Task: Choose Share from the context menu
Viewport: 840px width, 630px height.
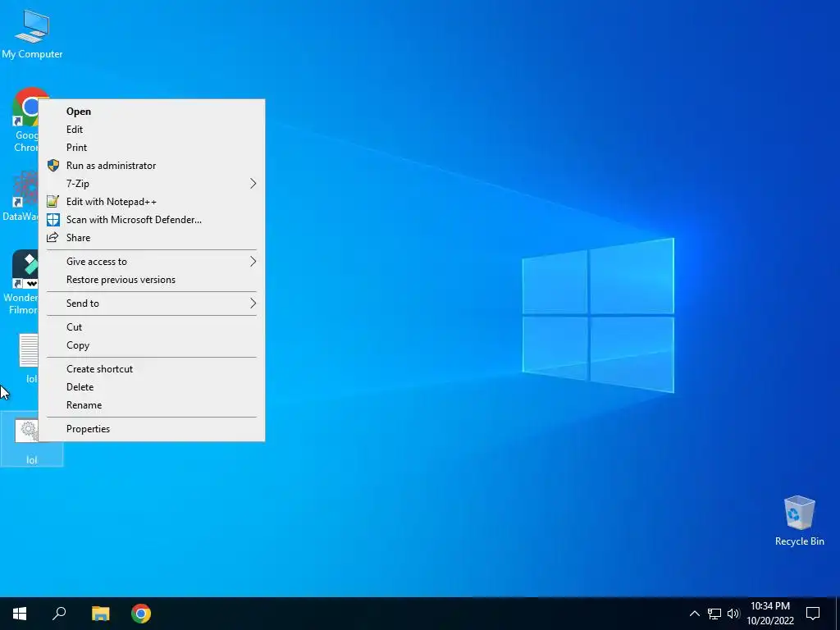Action: tap(152, 237)
